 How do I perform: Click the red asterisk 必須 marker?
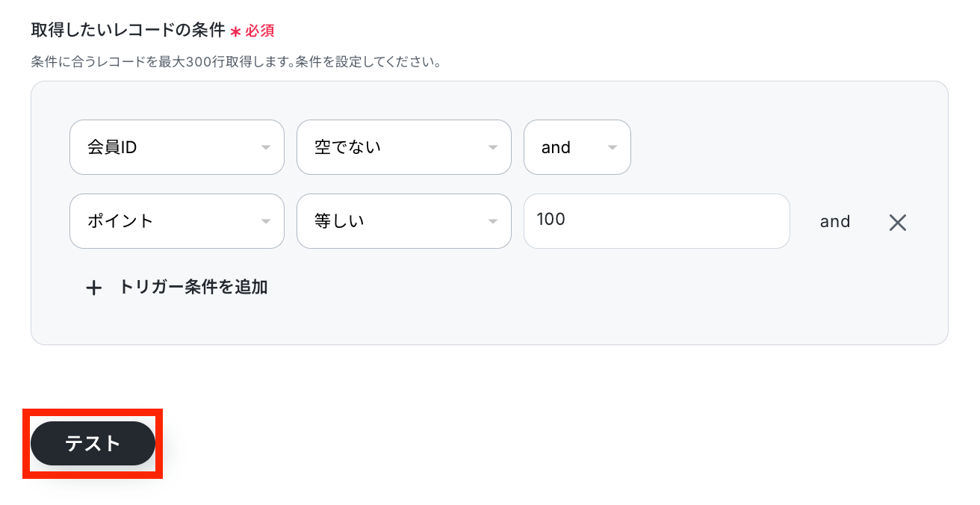coord(235,31)
